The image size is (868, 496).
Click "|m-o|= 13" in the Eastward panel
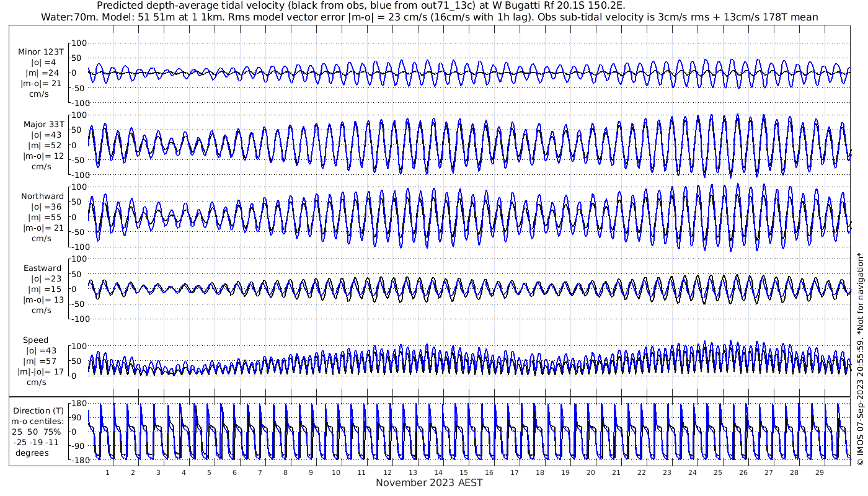[x=42, y=300]
